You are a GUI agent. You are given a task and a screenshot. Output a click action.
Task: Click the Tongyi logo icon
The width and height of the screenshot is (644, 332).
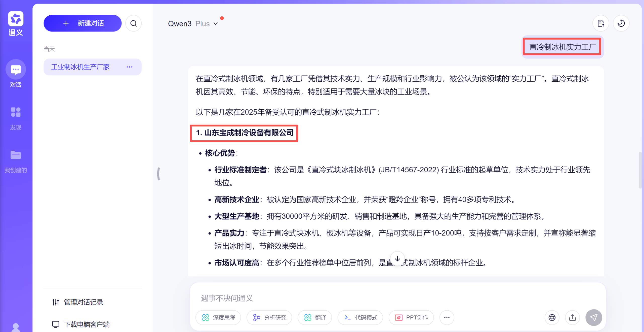point(16,19)
